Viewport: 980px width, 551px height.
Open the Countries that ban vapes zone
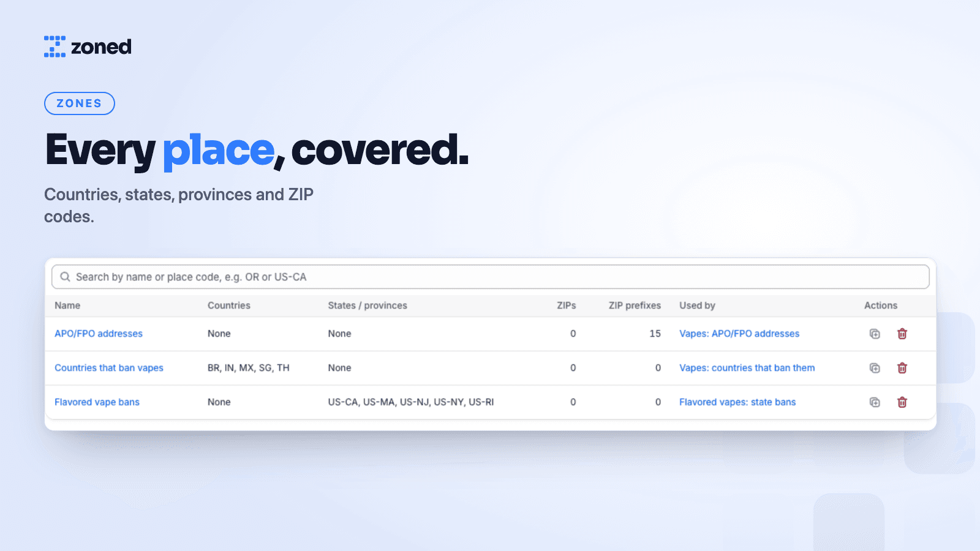[x=109, y=368]
